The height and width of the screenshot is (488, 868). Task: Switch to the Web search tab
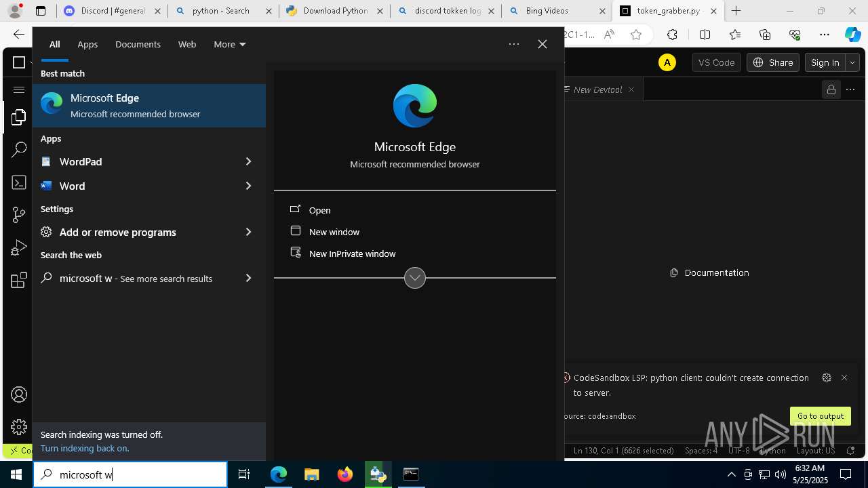click(x=187, y=44)
